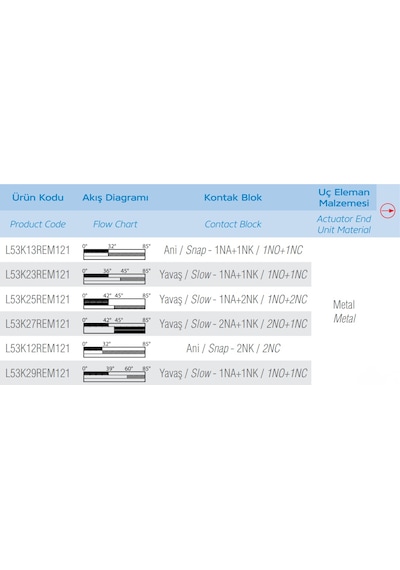Click the Uç Eleman Malzemesi header

point(344,197)
